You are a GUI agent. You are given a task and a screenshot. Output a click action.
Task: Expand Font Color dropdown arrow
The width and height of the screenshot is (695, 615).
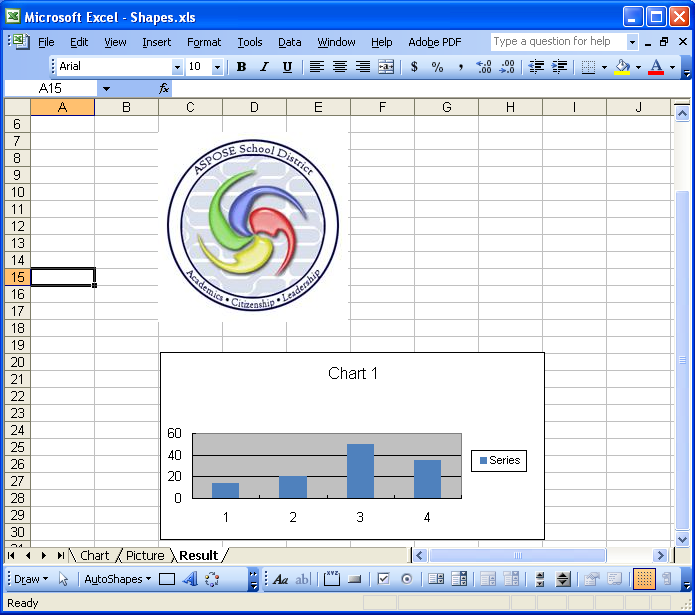click(672, 67)
